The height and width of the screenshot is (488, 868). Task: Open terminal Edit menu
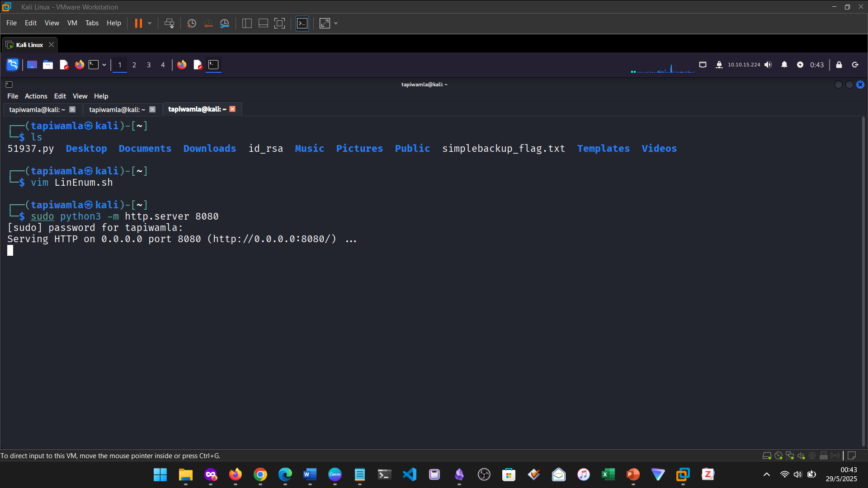pyautogui.click(x=60, y=96)
